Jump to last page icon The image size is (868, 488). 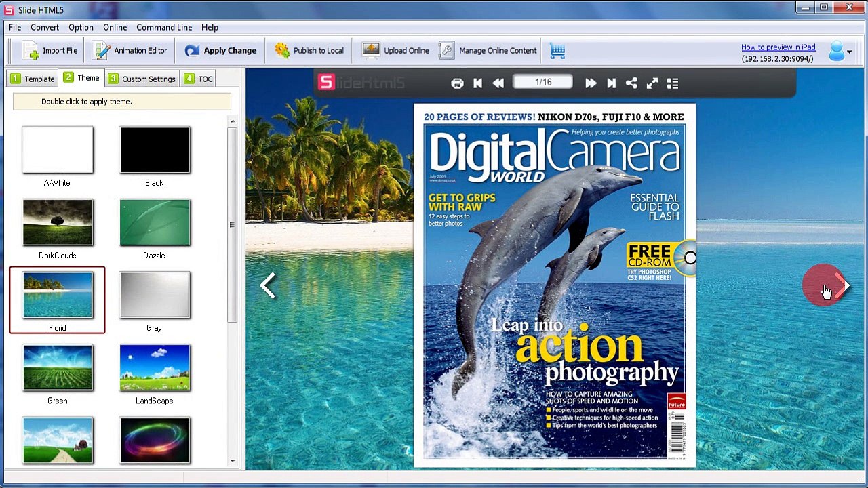(x=611, y=83)
